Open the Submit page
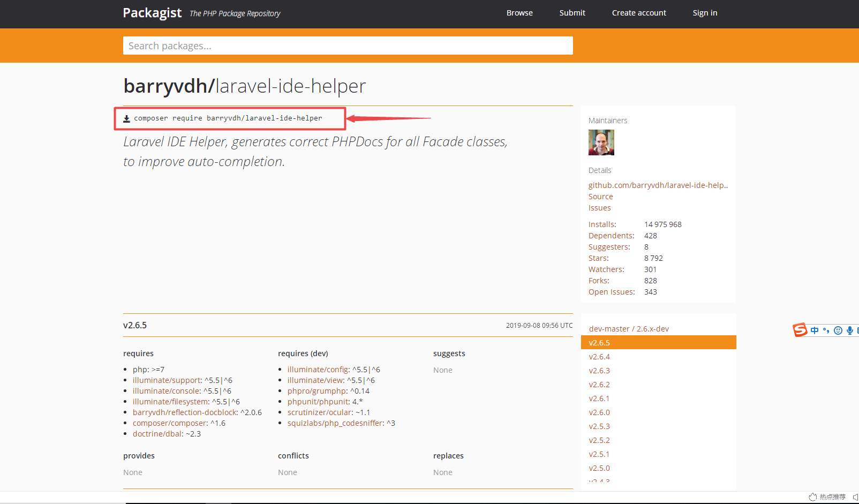Viewport: 859px width, 504px height. click(x=572, y=13)
